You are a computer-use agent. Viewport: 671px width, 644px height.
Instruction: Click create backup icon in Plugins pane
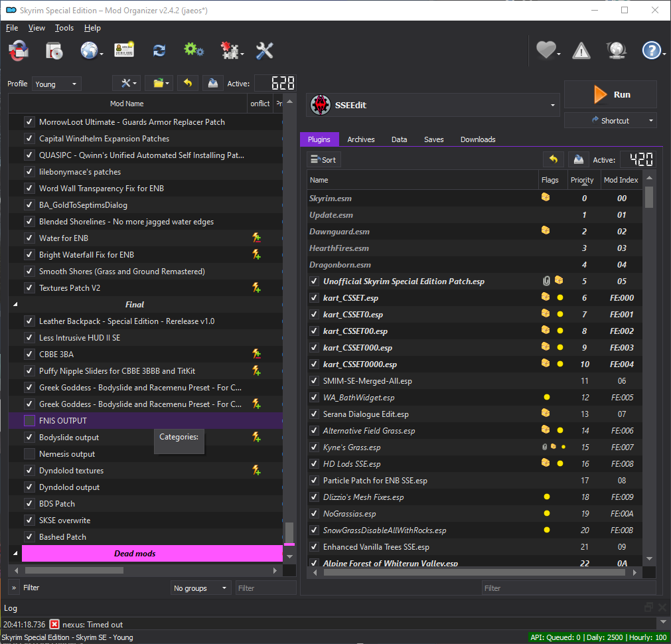(579, 160)
